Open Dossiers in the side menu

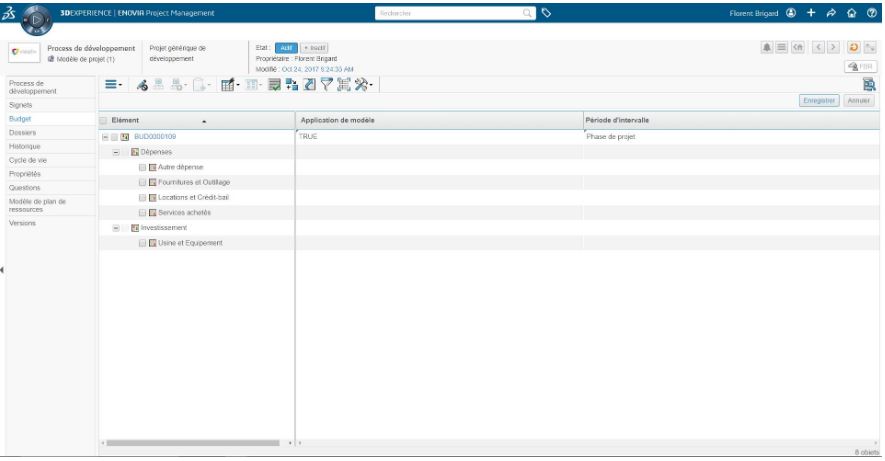tap(22, 133)
